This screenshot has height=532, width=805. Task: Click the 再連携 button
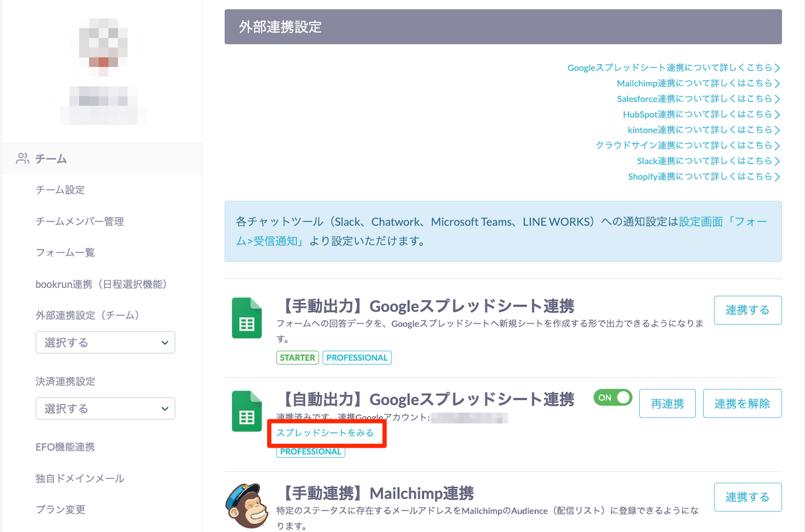point(667,404)
